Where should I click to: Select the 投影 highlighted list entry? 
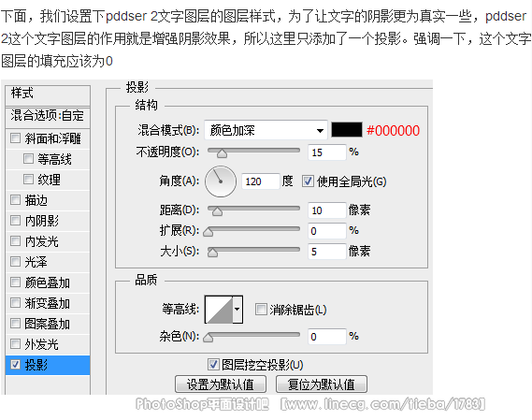[x=48, y=365]
